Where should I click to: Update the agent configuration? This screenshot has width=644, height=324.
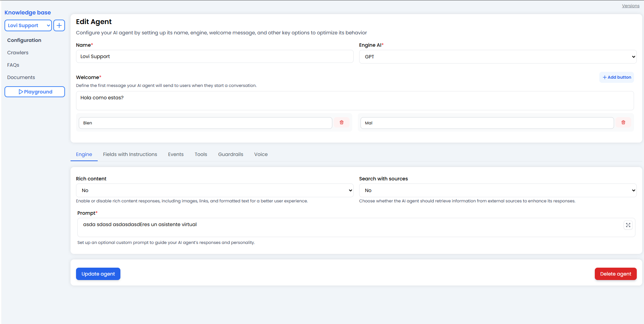point(98,273)
